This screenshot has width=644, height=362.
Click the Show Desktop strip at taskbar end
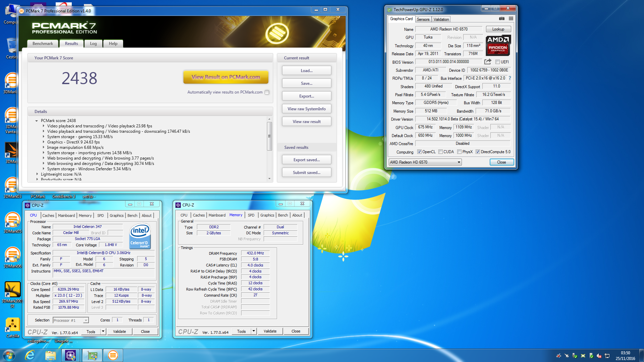coord(641,355)
